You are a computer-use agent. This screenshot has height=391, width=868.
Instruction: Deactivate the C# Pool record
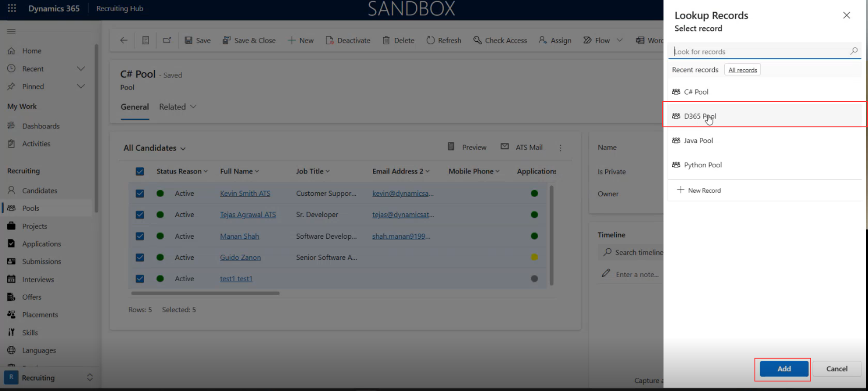coord(348,40)
